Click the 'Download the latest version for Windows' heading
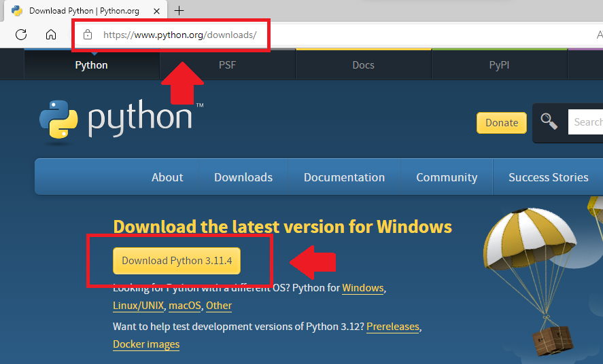The image size is (603, 364). click(283, 227)
